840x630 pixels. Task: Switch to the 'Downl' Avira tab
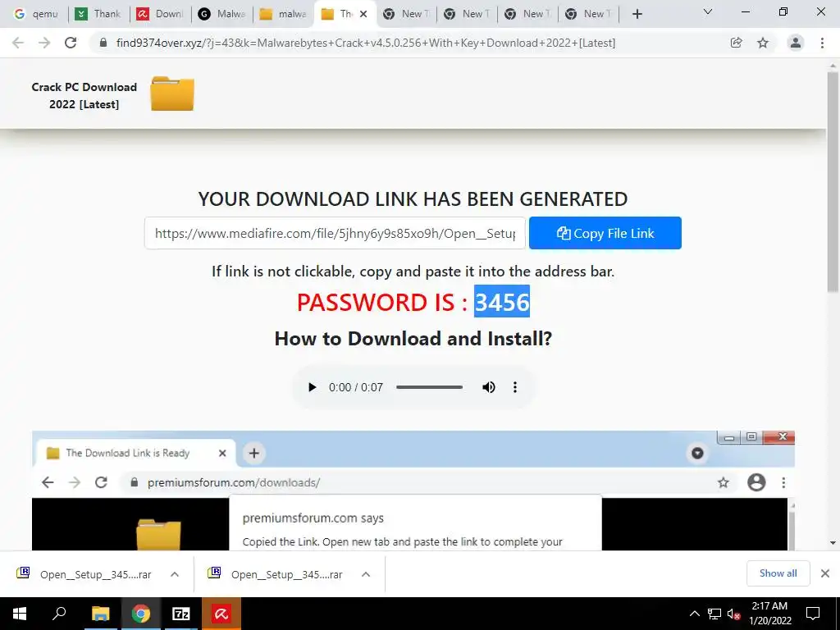coord(160,14)
